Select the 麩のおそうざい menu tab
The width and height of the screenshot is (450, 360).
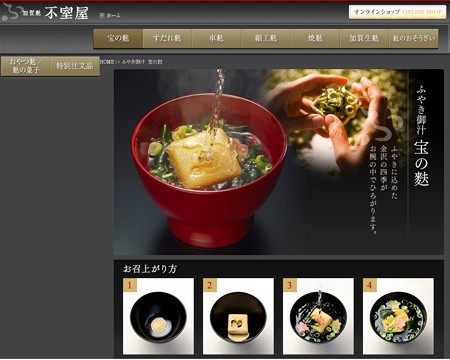point(413,38)
